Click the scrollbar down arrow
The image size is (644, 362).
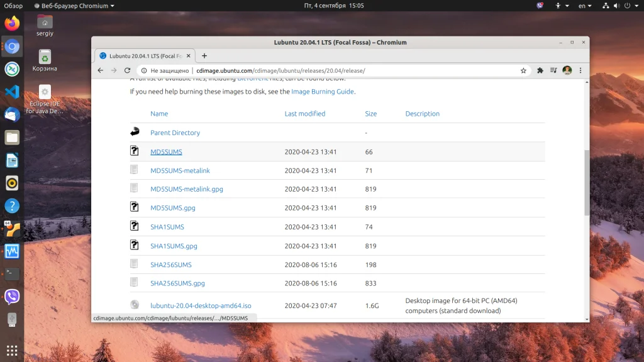click(587, 319)
